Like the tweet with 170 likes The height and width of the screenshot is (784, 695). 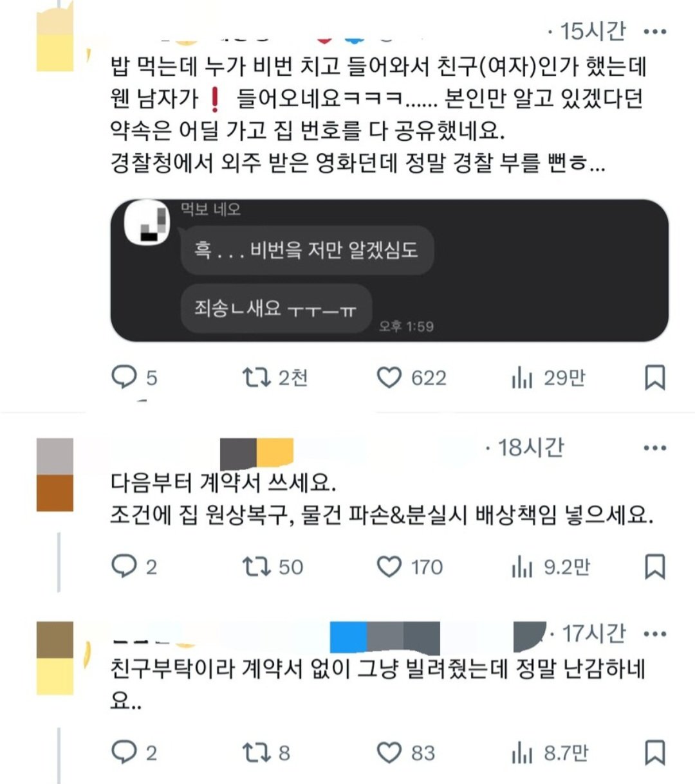[410, 567]
